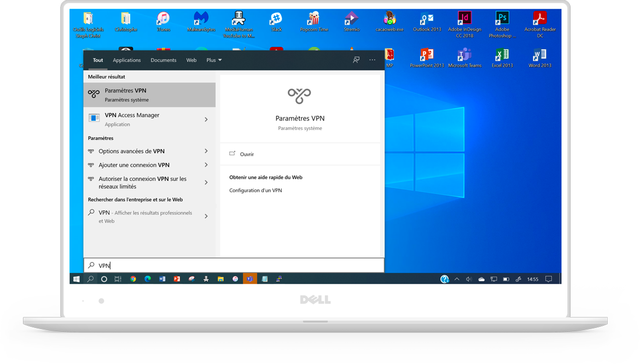This screenshot has height=364, width=640.
Task: Expand 'Options avancées de VPN' chevron
Action: click(206, 151)
